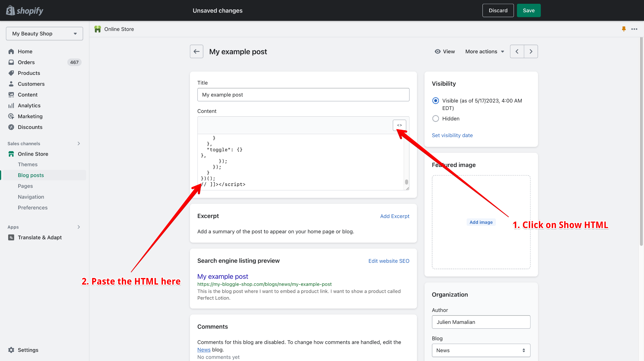The width and height of the screenshot is (644, 361).
Task: Click the Save button
Action: tap(528, 10)
